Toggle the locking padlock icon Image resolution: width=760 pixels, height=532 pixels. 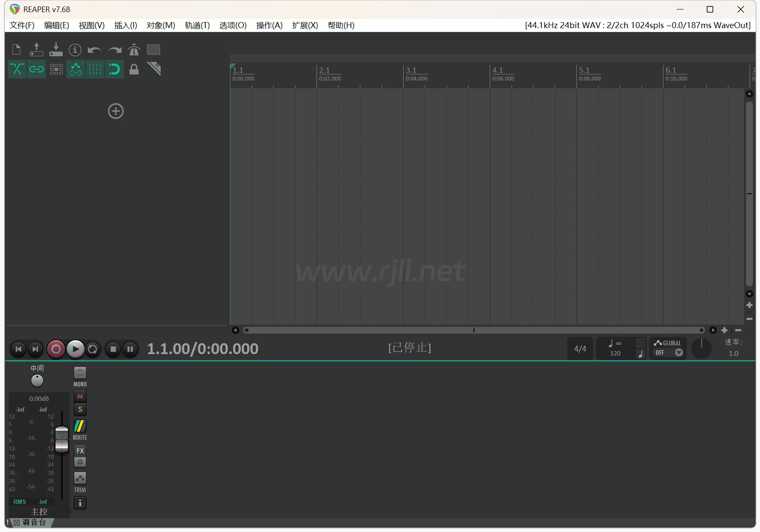coord(134,69)
